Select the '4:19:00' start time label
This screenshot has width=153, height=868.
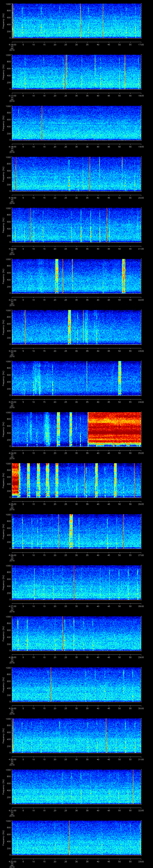pyautogui.click(x=12, y=197)
